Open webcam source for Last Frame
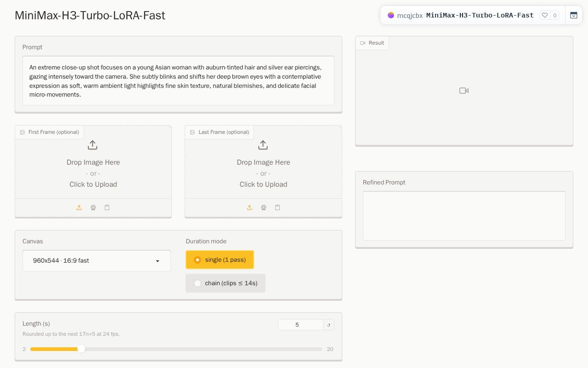The image size is (588, 368). 264,207
